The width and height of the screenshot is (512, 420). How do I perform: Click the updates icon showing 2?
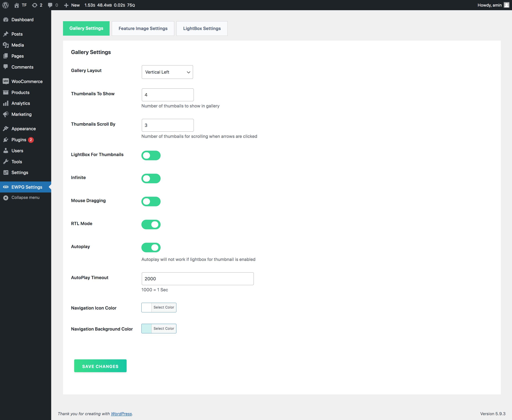tap(35, 5)
